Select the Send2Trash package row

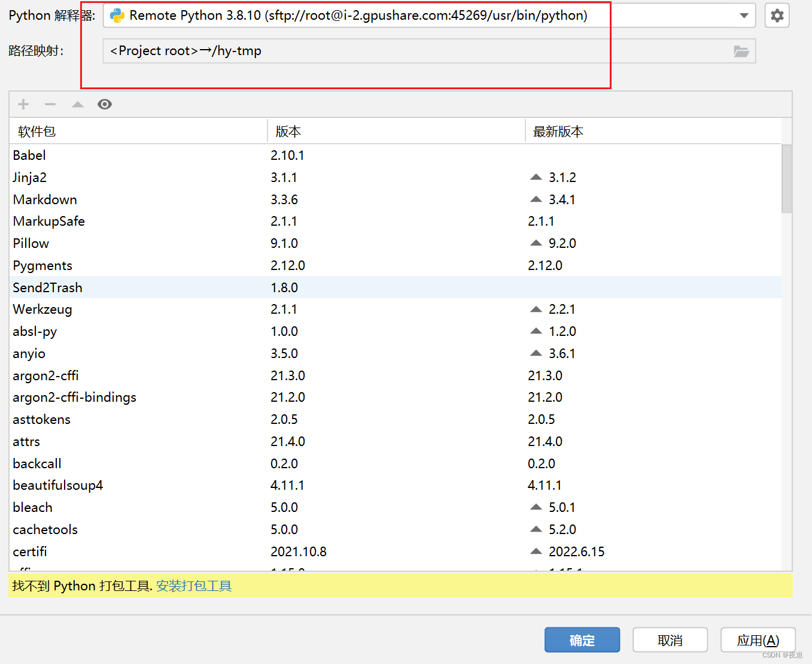coord(396,287)
